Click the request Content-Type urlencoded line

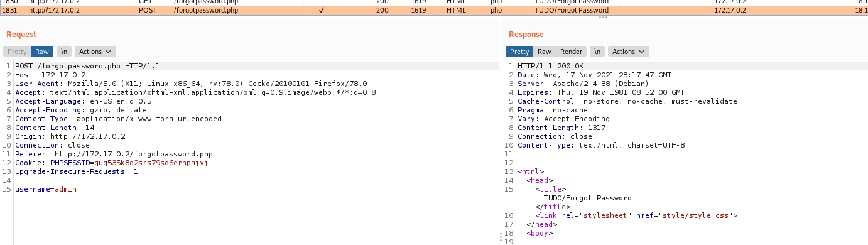118,119
